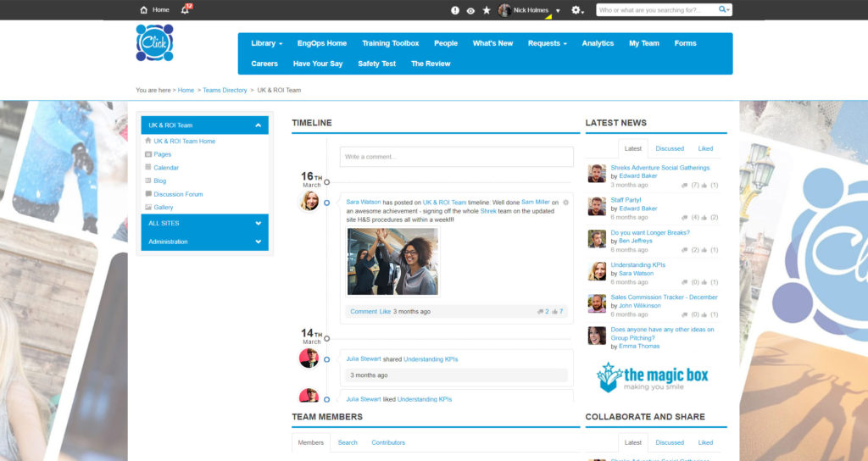Open Training Toolbox menu item
868x461 pixels.
pyautogui.click(x=390, y=43)
